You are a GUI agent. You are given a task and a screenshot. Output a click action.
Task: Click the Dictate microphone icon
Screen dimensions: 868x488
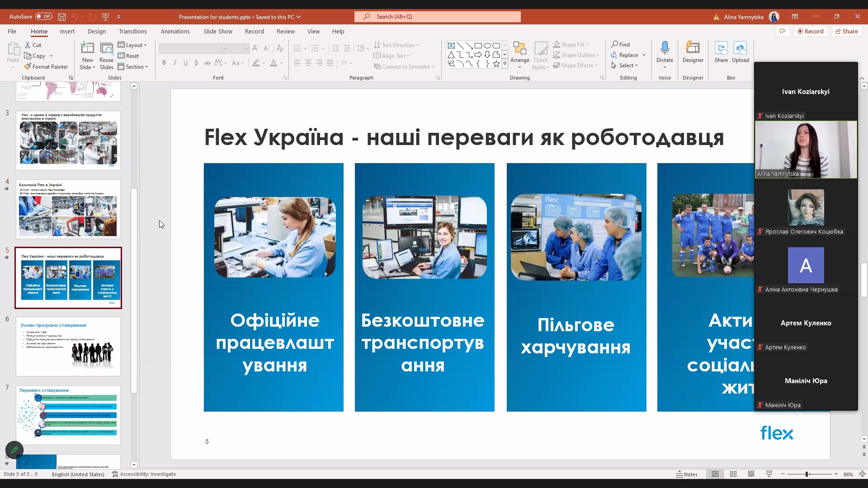pyautogui.click(x=665, y=47)
